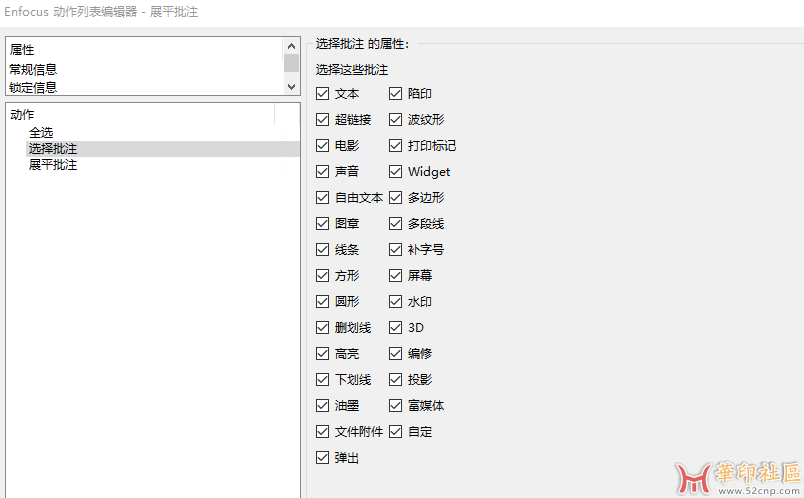This screenshot has width=804, height=498.
Task: Uncheck the 文本 annotation checkbox
Action: (323, 93)
